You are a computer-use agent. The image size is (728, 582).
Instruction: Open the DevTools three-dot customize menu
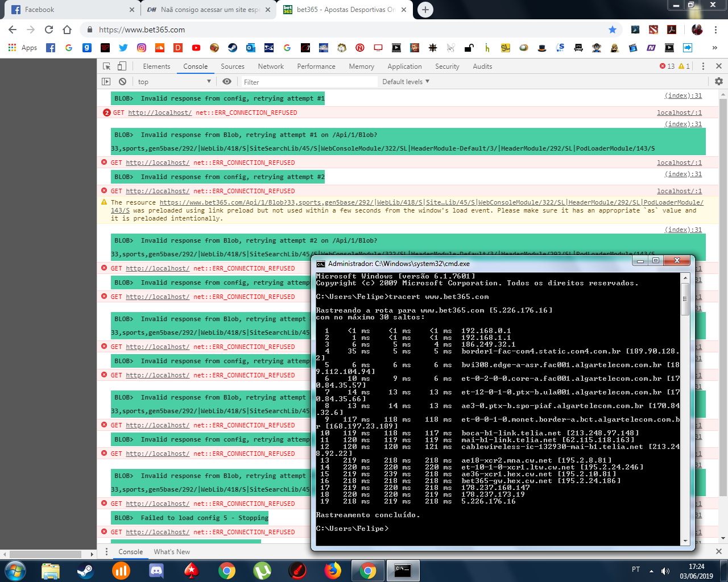[703, 66]
